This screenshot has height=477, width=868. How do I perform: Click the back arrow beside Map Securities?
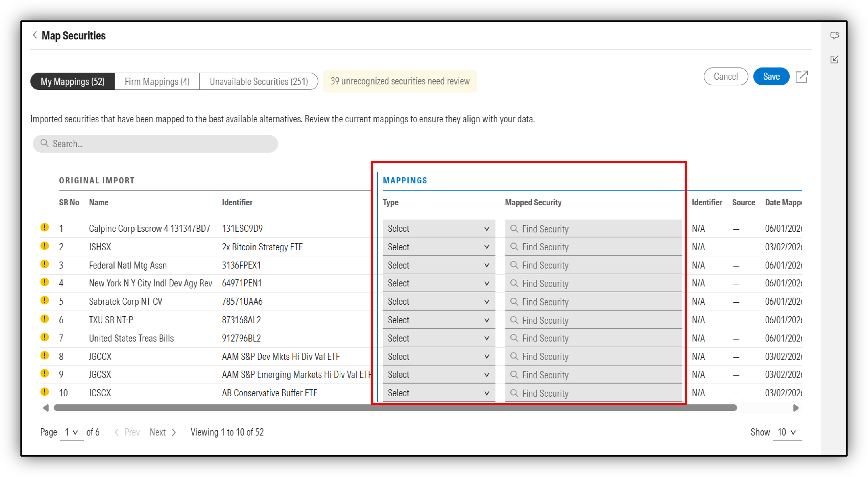tap(35, 35)
